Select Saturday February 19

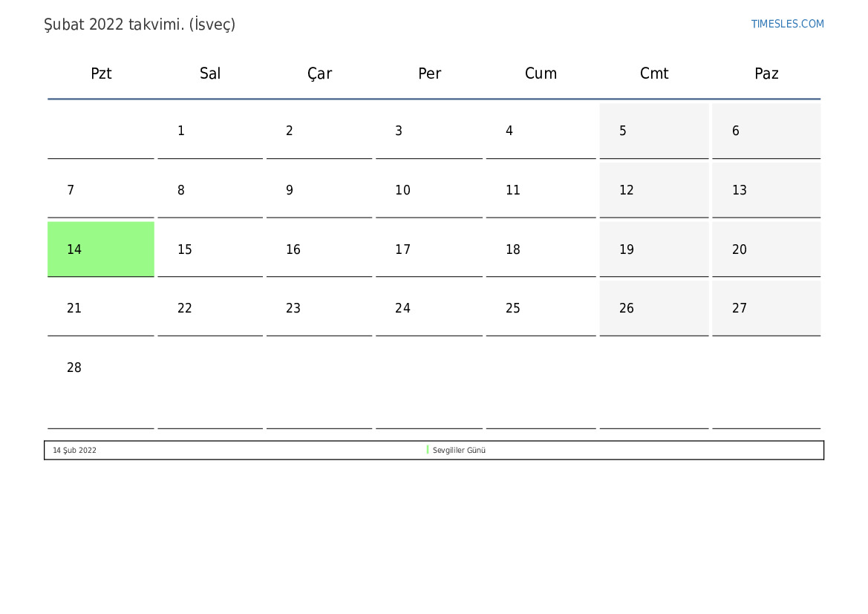pos(653,250)
